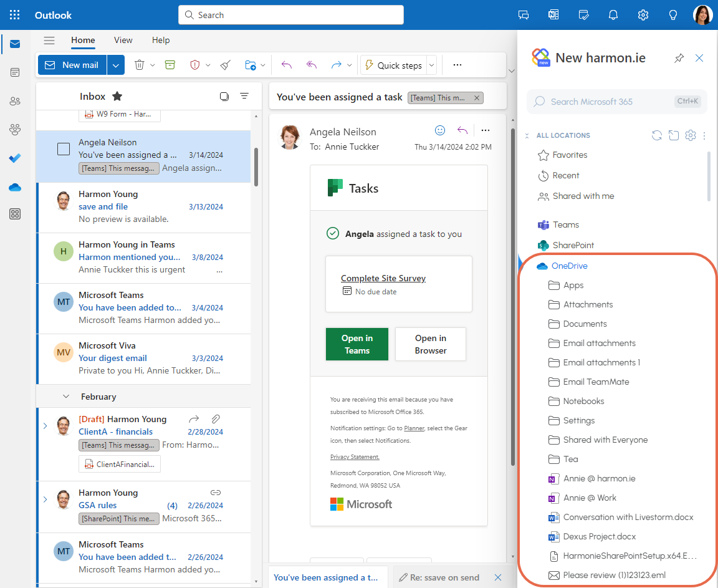Star the Inbox as favorite
The height and width of the screenshot is (588, 718).
tap(117, 96)
